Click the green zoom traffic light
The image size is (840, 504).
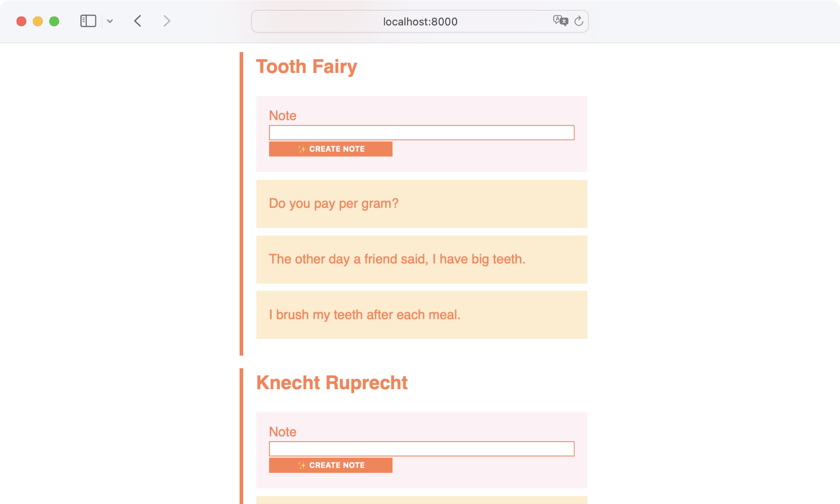click(54, 21)
